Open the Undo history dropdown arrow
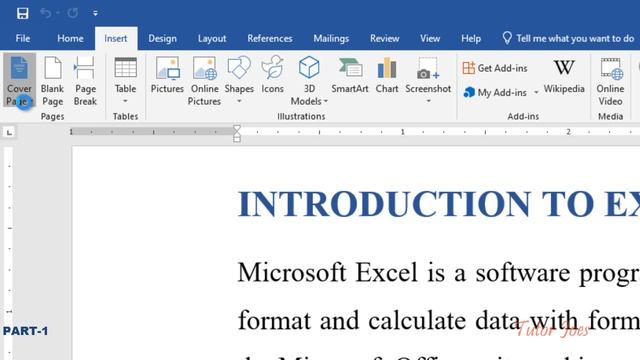This screenshot has width=640, height=360. [58, 13]
